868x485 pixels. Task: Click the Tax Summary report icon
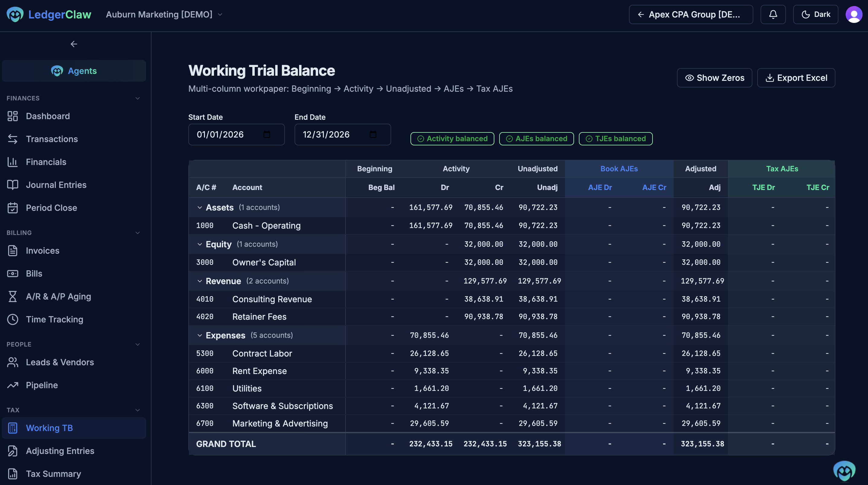(x=12, y=474)
